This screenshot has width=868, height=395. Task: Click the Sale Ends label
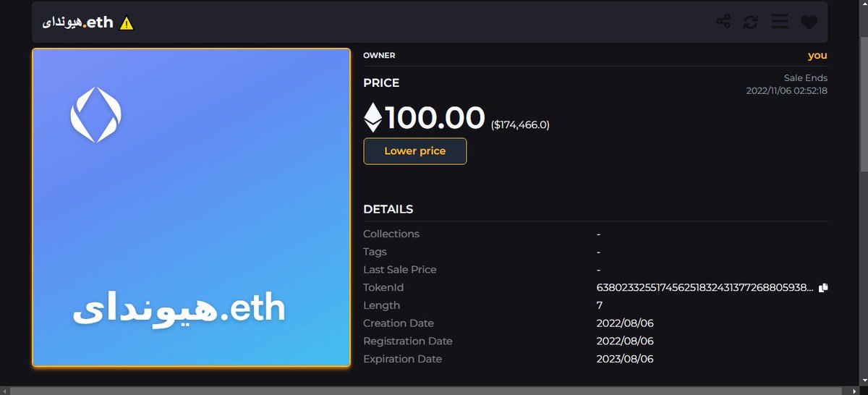tap(806, 77)
